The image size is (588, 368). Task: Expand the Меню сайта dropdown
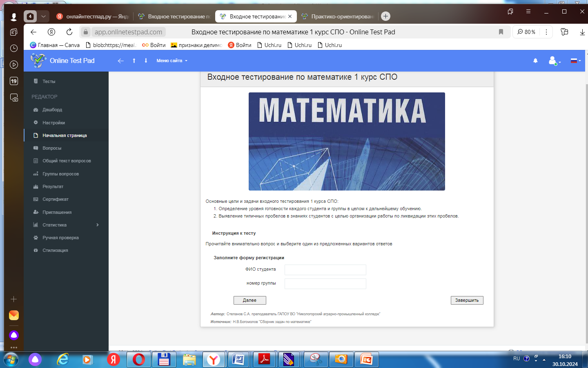coord(172,61)
